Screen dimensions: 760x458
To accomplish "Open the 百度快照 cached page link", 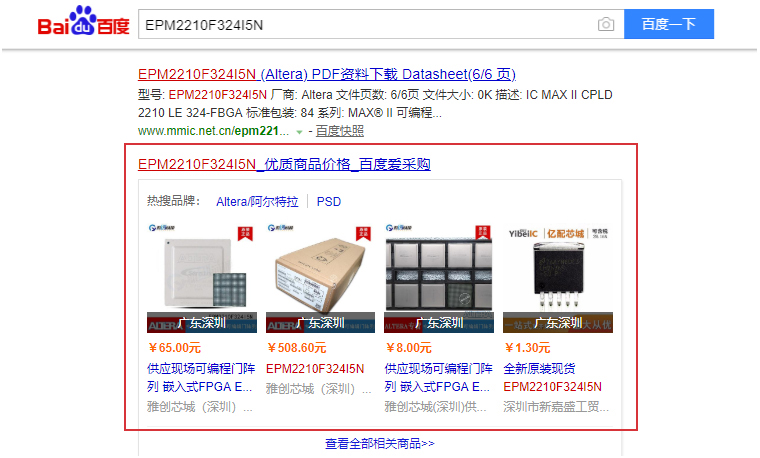I will [339, 131].
